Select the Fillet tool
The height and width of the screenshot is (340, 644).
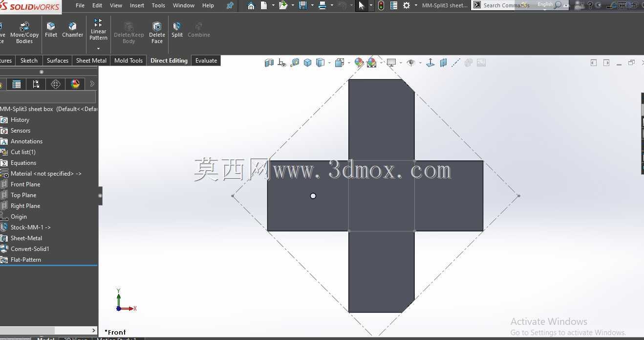[51, 29]
